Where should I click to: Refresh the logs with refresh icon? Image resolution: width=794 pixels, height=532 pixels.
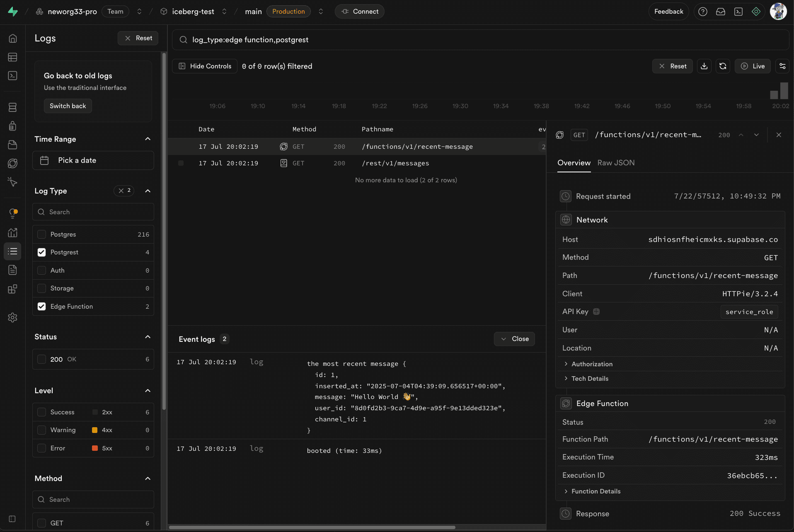723,66
